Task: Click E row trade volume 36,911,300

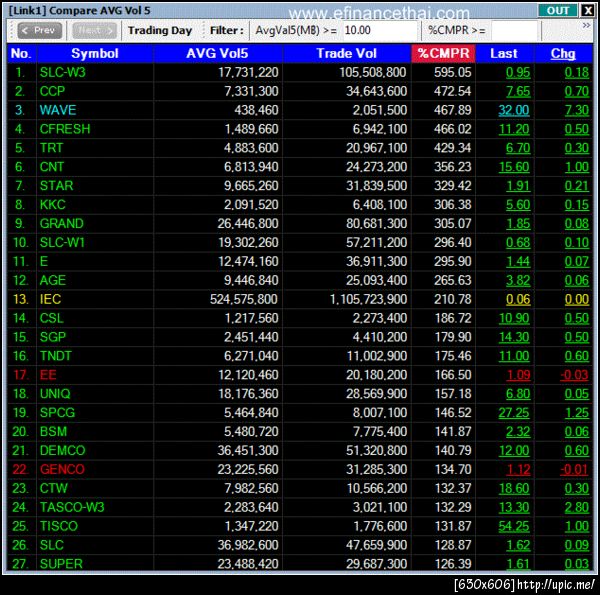Action: click(377, 261)
